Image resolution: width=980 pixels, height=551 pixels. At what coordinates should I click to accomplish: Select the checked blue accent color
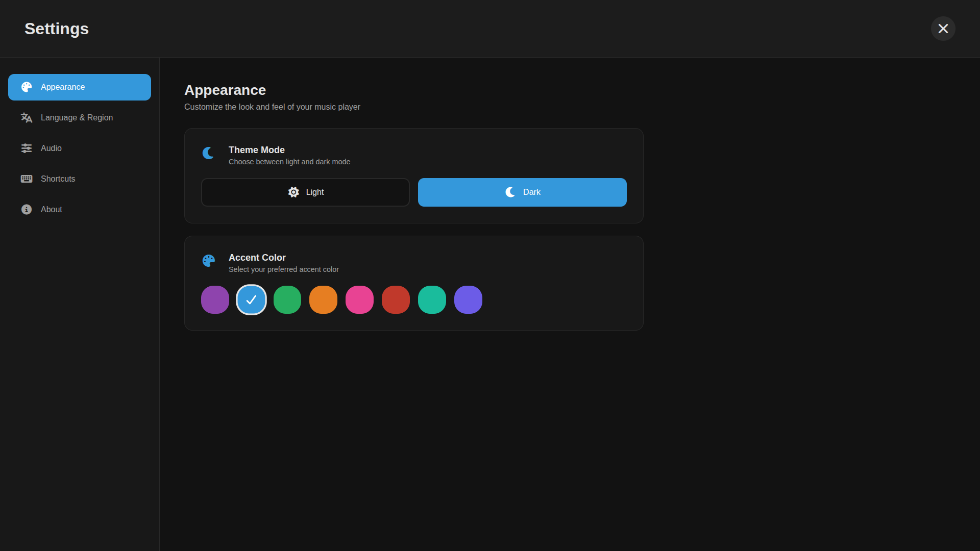pyautogui.click(x=251, y=299)
